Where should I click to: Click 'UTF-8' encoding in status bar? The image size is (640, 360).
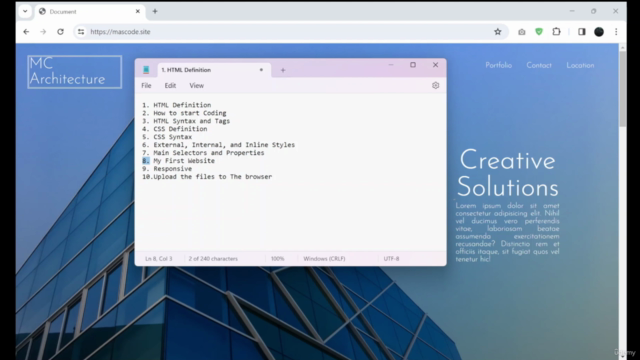click(x=391, y=259)
